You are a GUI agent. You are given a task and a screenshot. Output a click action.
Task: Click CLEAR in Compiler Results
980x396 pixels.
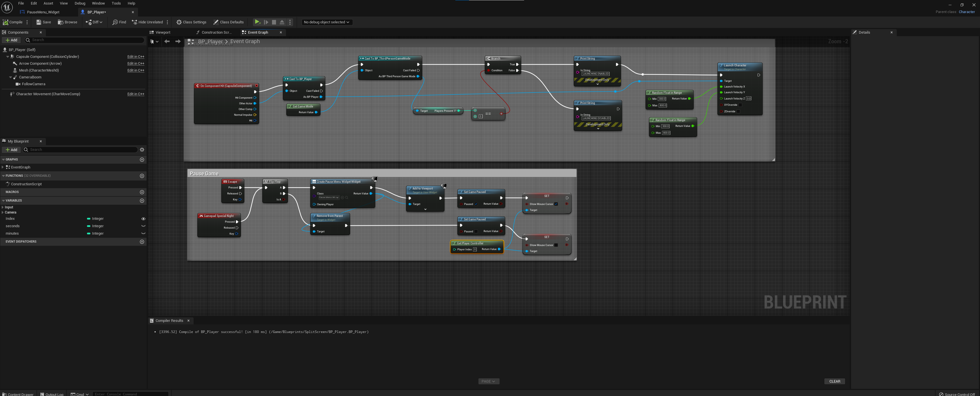click(834, 381)
